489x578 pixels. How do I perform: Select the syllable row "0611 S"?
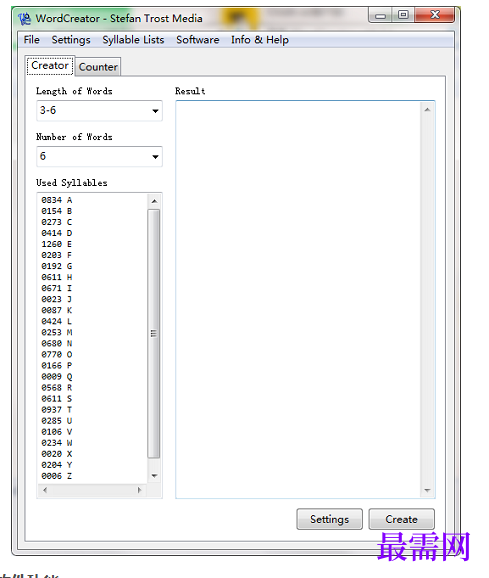pos(57,399)
